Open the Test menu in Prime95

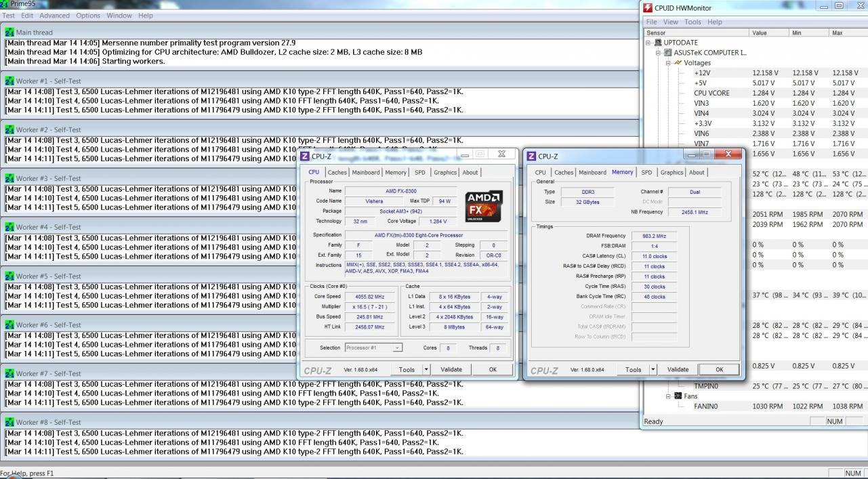[9, 16]
